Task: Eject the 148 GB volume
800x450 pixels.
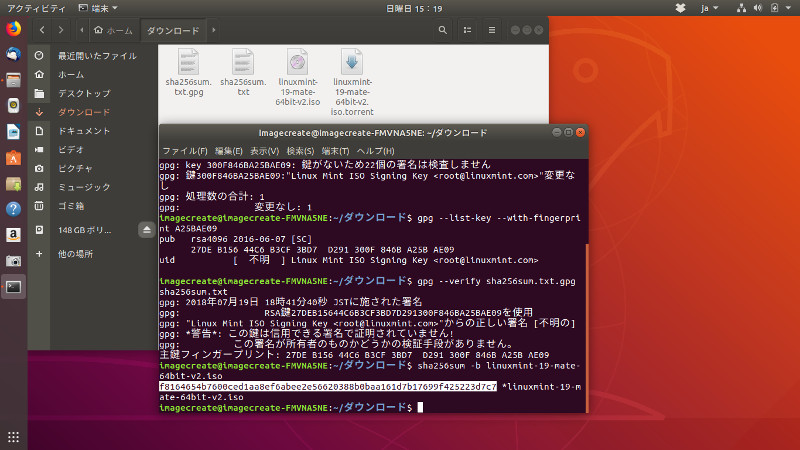Action: pos(146,230)
